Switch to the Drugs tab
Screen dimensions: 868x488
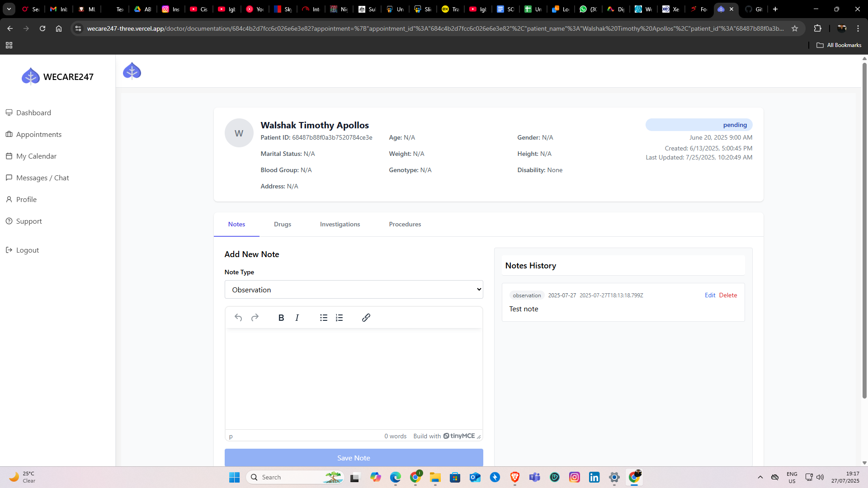click(x=283, y=224)
